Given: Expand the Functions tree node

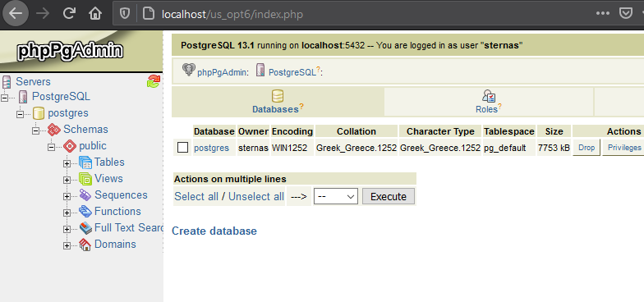Looking at the screenshot, I should pyautogui.click(x=67, y=213).
